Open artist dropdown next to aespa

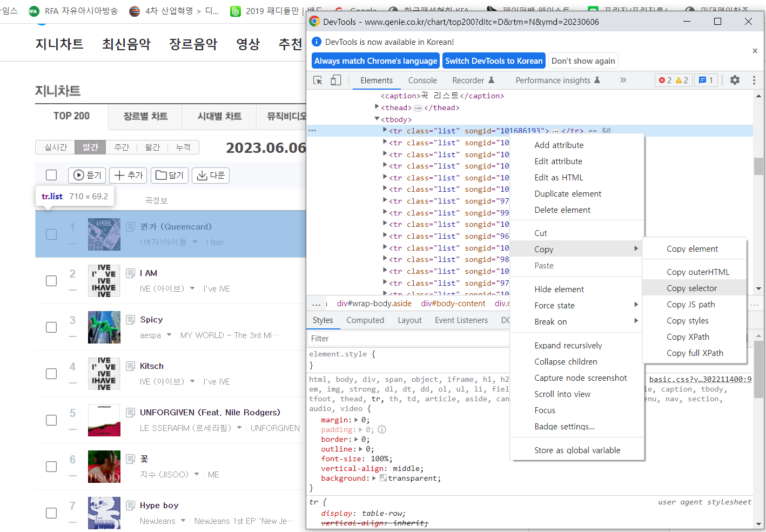pyautogui.click(x=169, y=335)
